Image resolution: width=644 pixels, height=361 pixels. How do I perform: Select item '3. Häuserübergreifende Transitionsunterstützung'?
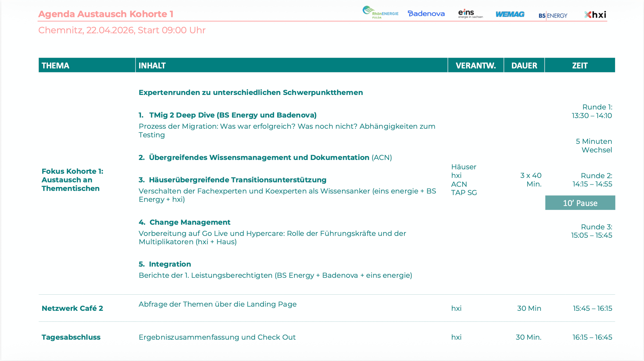click(x=232, y=180)
